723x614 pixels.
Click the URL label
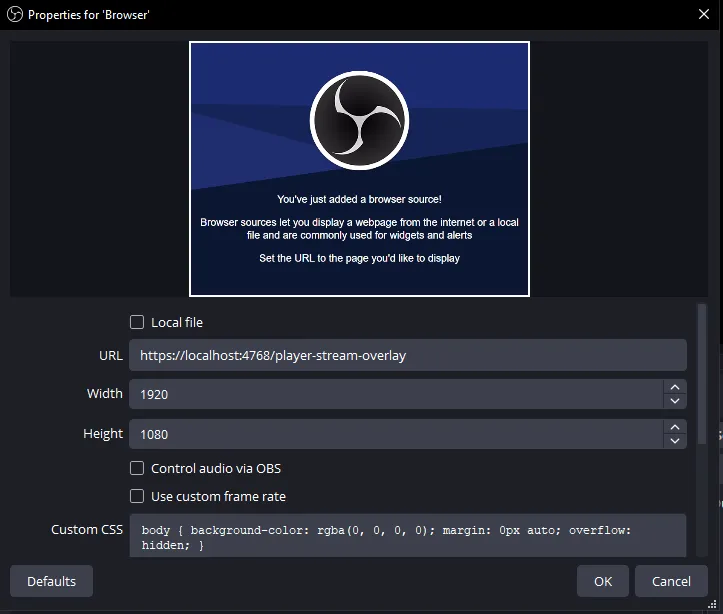click(111, 355)
